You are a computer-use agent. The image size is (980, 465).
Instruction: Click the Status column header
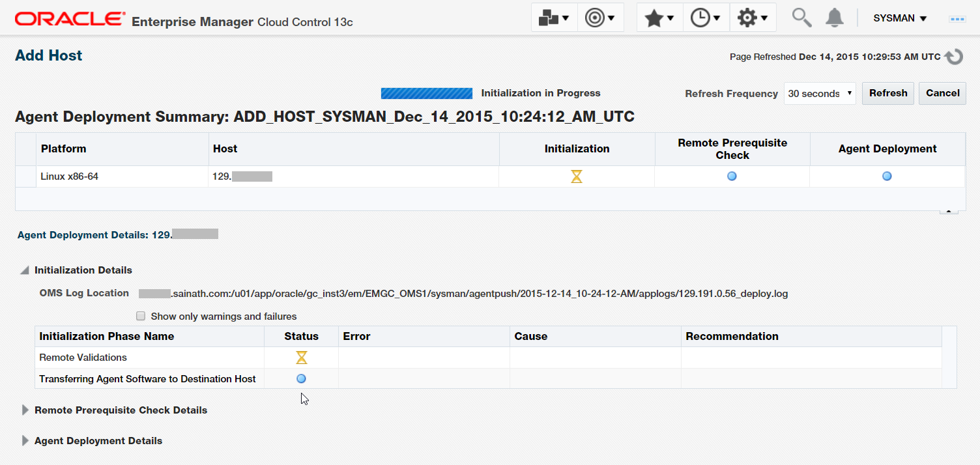click(x=301, y=337)
